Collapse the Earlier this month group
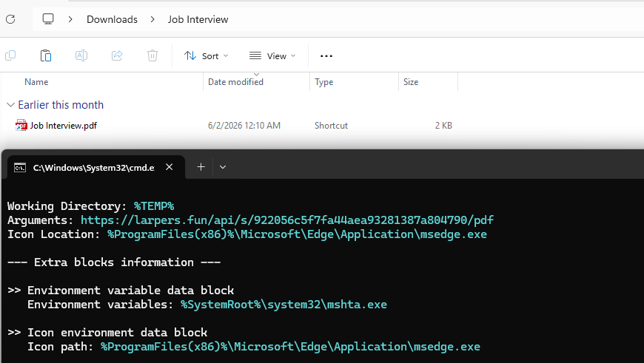Viewport: 644px width, 363px height. coord(10,105)
